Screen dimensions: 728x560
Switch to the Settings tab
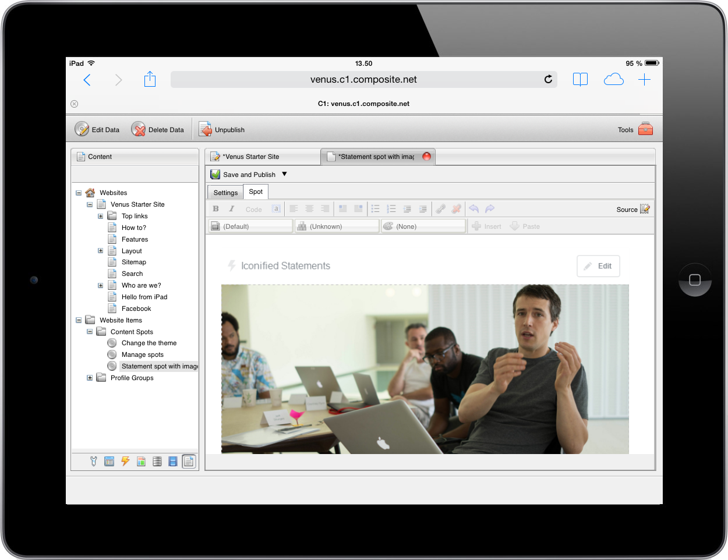pos(225,192)
